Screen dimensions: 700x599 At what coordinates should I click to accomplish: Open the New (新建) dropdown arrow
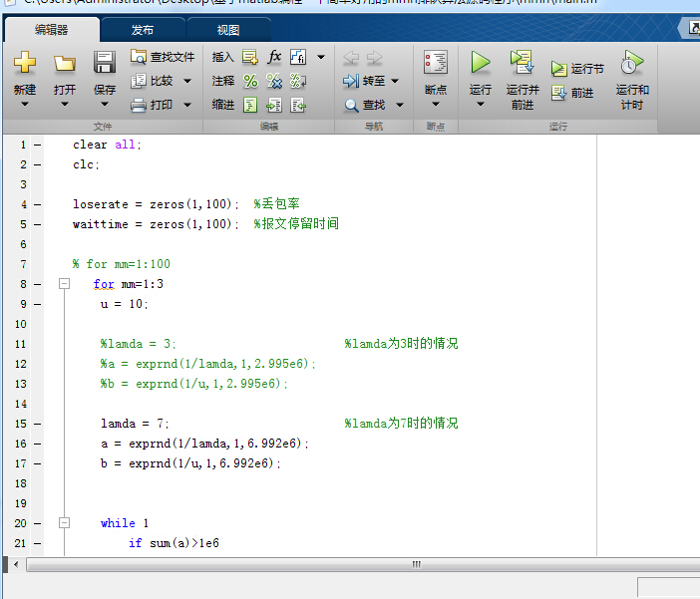(x=25, y=104)
